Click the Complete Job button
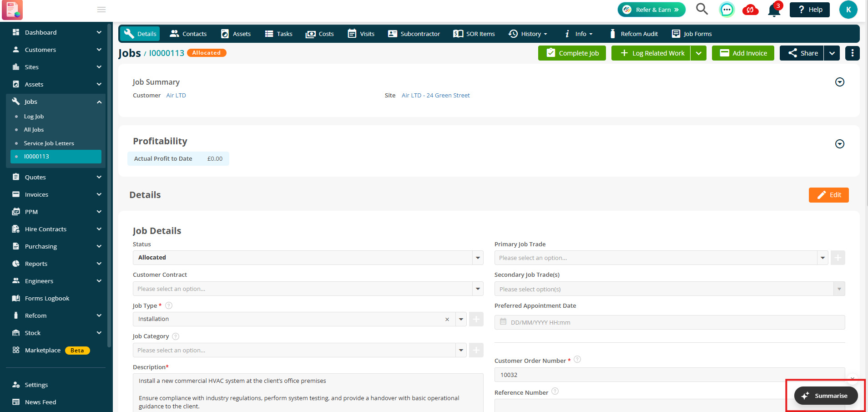Screen dimensions: 868x412 [x=572, y=53]
